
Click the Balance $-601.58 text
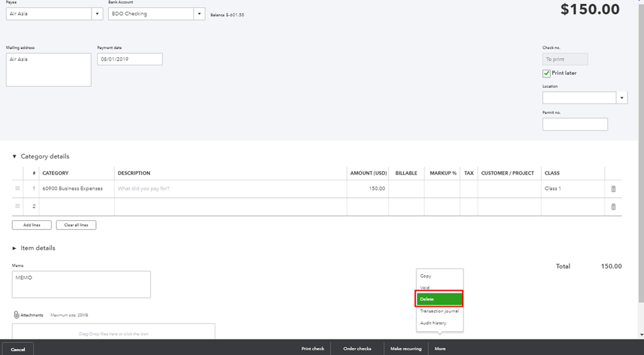227,15
